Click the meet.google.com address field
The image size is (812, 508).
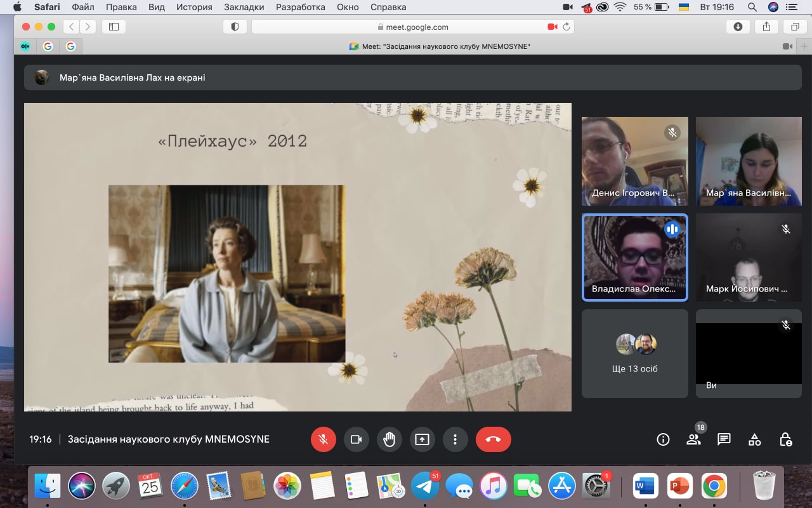[x=412, y=27]
